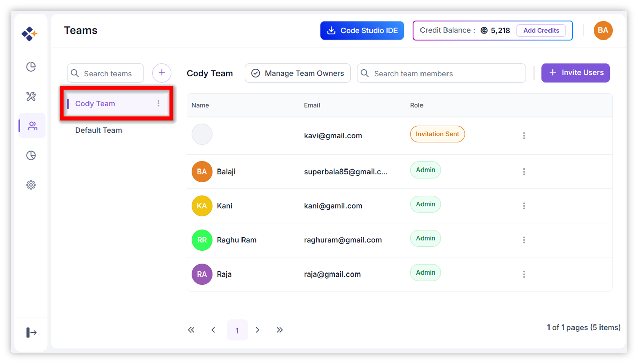Select Default Team in the teams list

pos(99,130)
